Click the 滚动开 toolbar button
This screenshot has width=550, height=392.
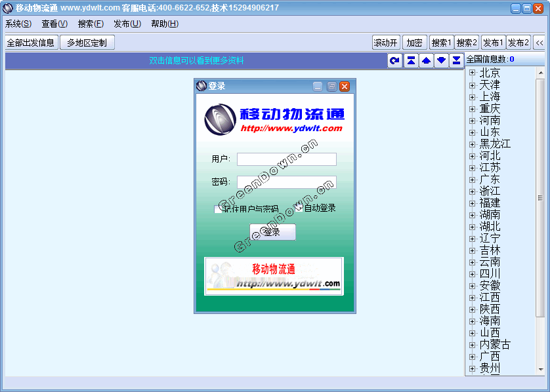pos(386,43)
